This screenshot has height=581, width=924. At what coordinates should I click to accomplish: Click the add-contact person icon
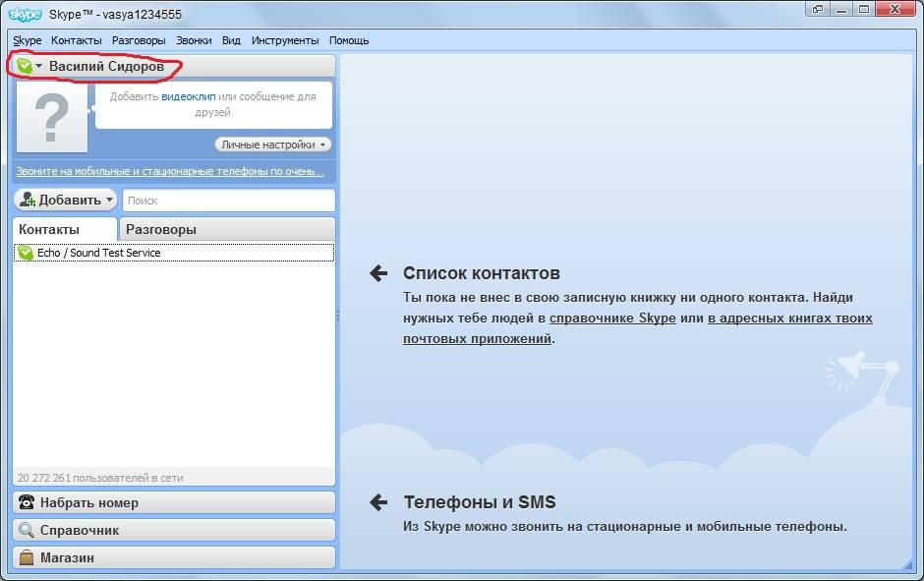click(x=28, y=201)
